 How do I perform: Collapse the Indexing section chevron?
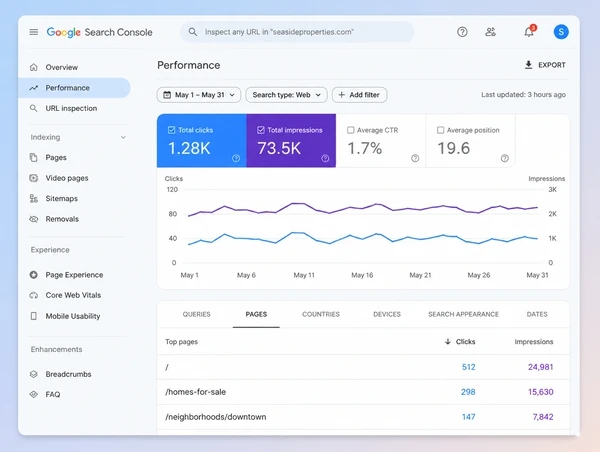pyautogui.click(x=123, y=137)
